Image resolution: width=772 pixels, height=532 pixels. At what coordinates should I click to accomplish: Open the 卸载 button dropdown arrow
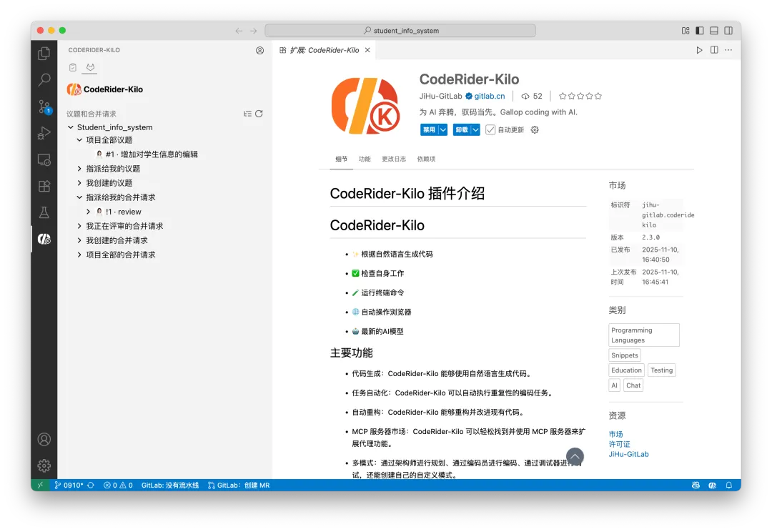(475, 129)
